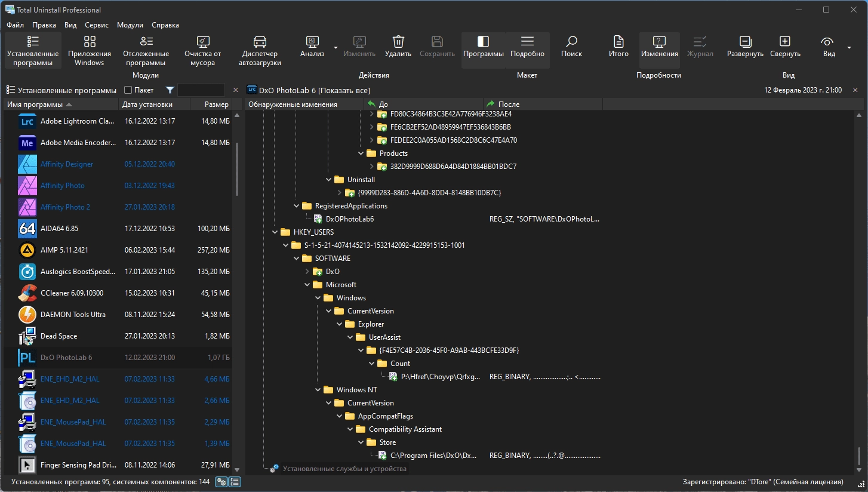Click the filter text field beside Пакет
Viewport: 868px width, 492px height.
(x=201, y=90)
